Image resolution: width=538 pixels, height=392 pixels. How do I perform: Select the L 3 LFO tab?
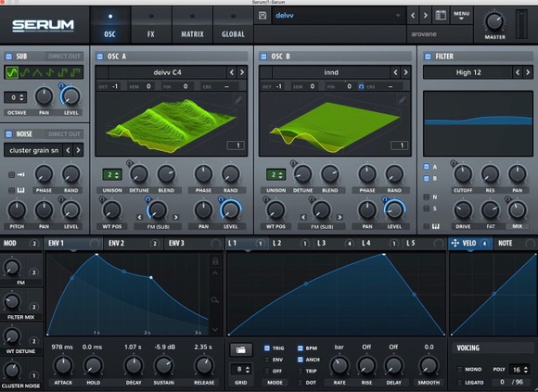point(335,244)
